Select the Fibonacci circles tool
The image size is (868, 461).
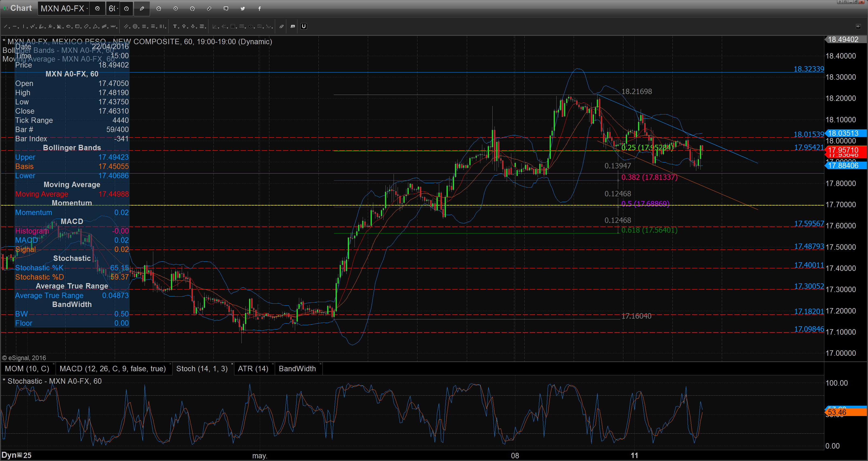(x=135, y=26)
